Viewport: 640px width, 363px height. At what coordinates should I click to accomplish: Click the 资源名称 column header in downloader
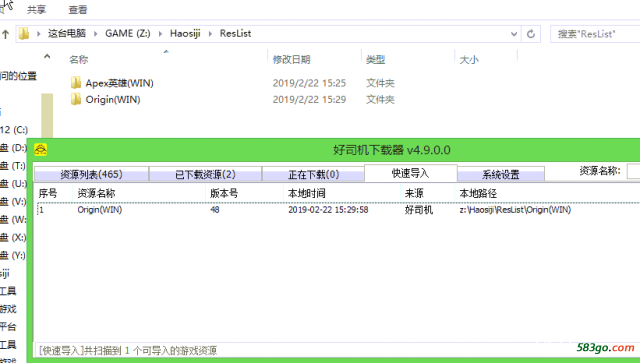coord(96,193)
